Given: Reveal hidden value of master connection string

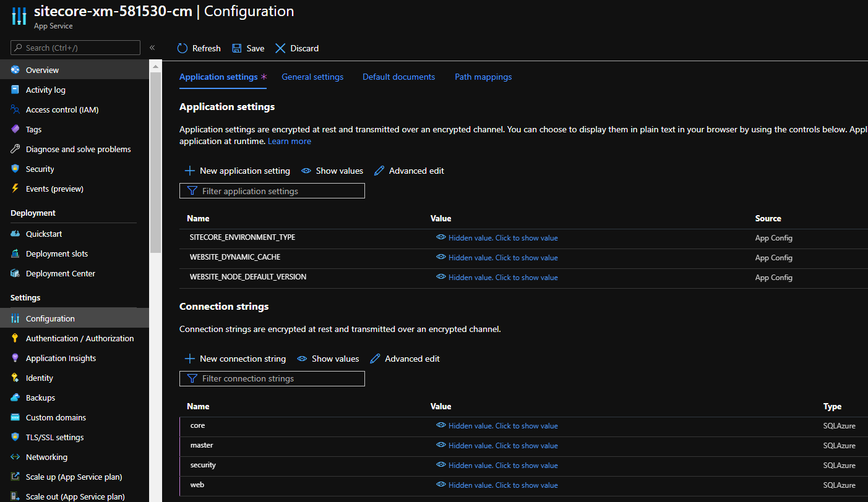Looking at the screenshot, I should (497, 446).
